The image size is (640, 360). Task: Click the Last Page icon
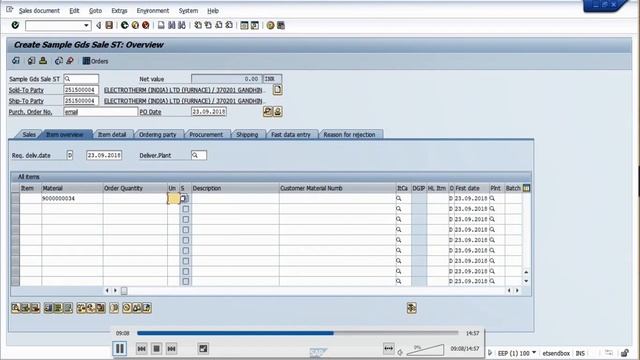pos(229,25)
